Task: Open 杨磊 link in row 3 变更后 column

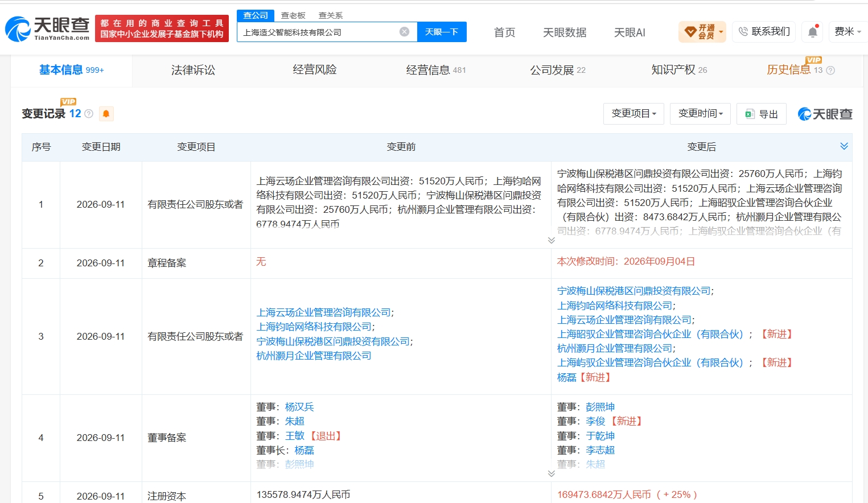Action: 567,377
